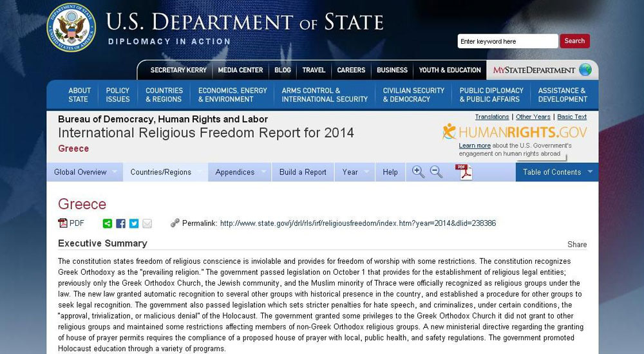
Task: Share the page via the Facebook icon
Action: [x=121, y=223]
